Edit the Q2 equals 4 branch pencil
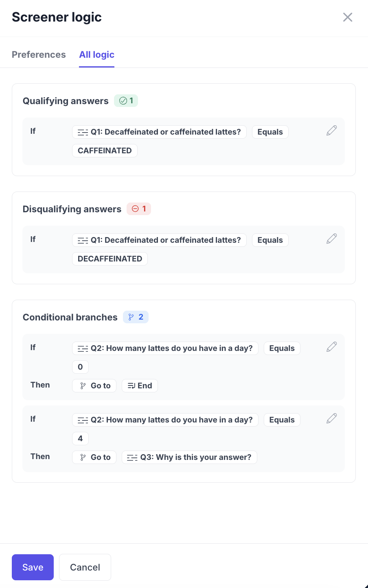The image size is (368, 588). click(332, 418)
